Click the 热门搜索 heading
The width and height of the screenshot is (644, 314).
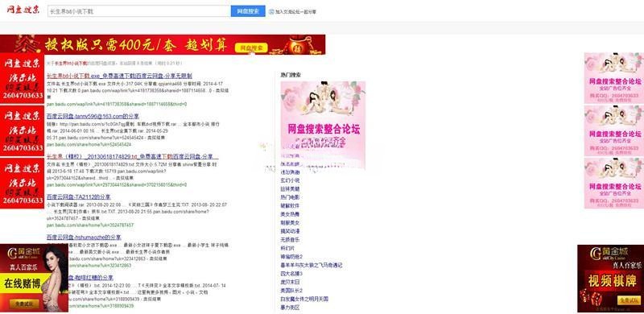click(291, 75)
